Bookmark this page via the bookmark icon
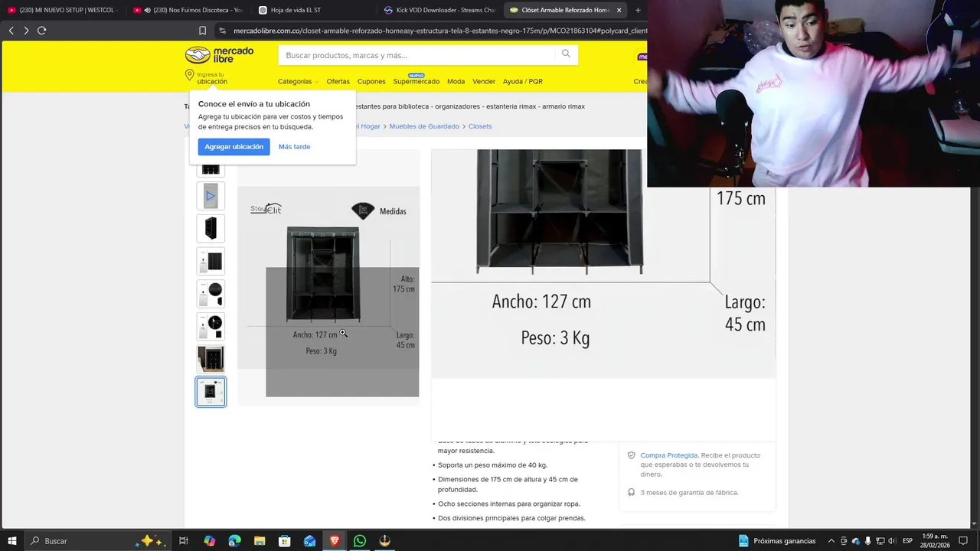Image resolution: width=980 pixels, height=551 pixels. click(202, 31)
